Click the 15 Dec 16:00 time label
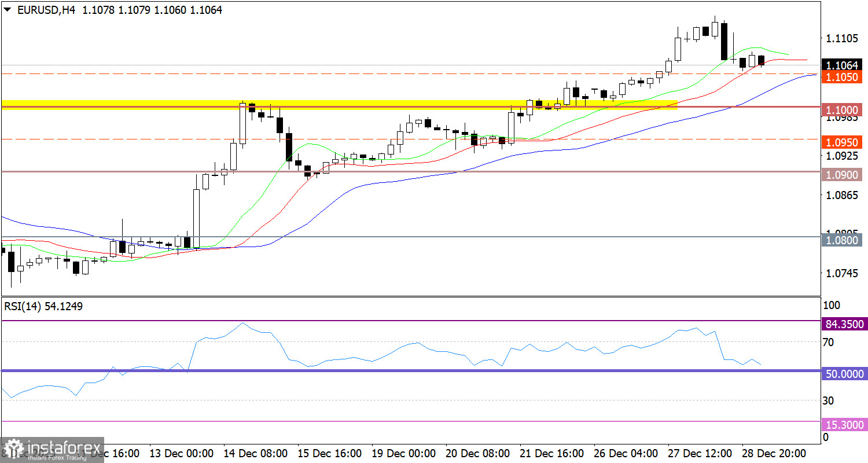This screenshot has width=868, height=463. point(330,453)
